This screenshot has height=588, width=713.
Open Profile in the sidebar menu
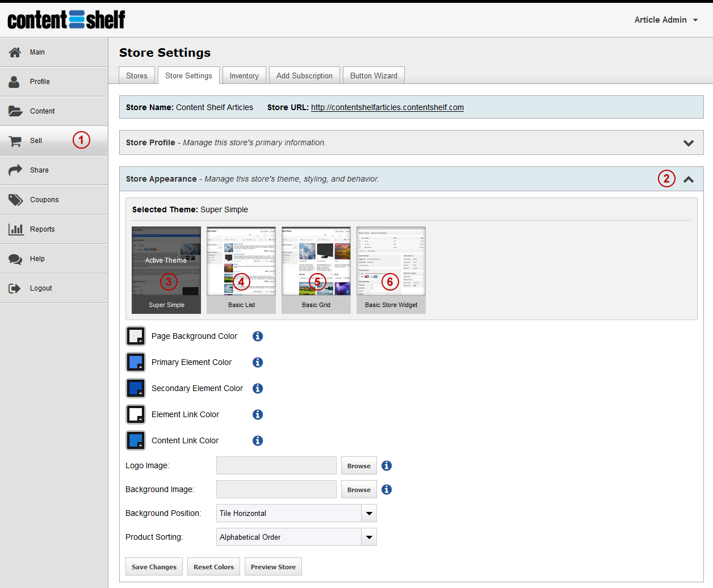pos(54,82)
